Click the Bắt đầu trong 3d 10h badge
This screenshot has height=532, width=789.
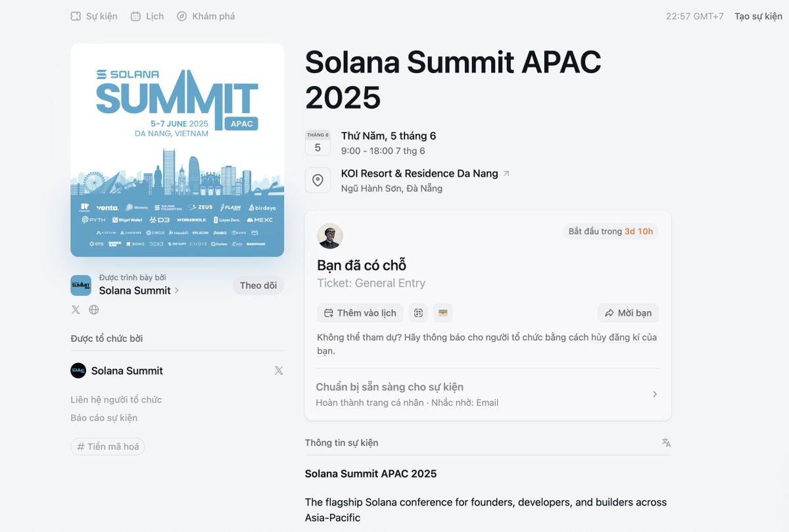(x=611, y=231)
